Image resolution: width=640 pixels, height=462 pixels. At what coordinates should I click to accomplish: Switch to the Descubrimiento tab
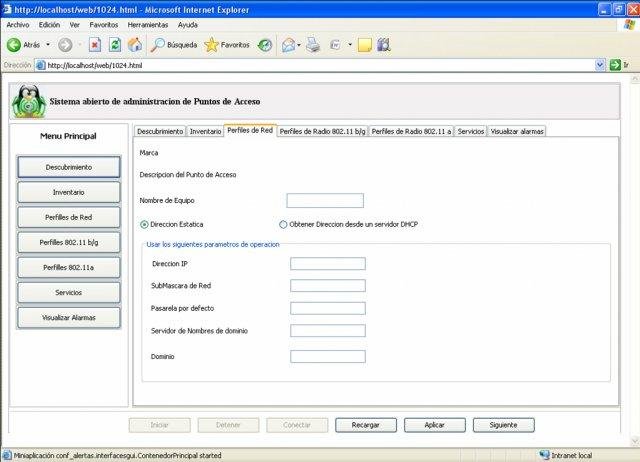[160, 131]
